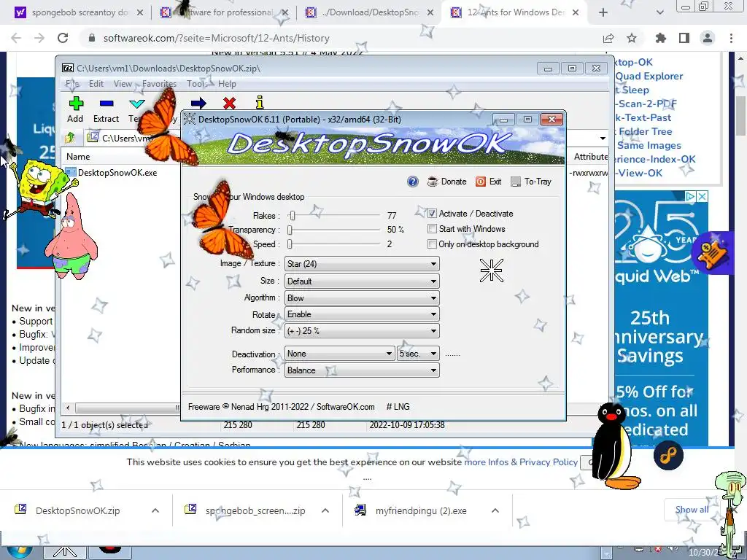This screenshot has height=560, width=747.
Task: Expand the 7-Zip address path dropdown arrow
Action: pos(603,138)
